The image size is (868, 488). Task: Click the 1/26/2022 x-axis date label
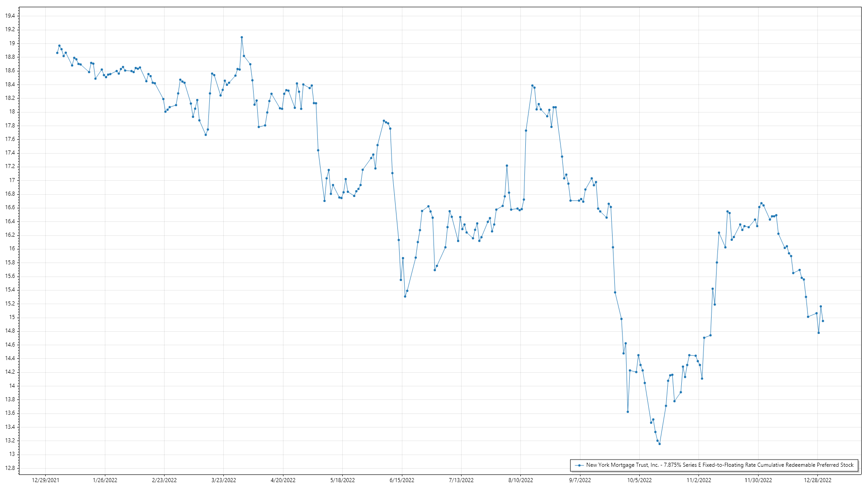[105, 480]
